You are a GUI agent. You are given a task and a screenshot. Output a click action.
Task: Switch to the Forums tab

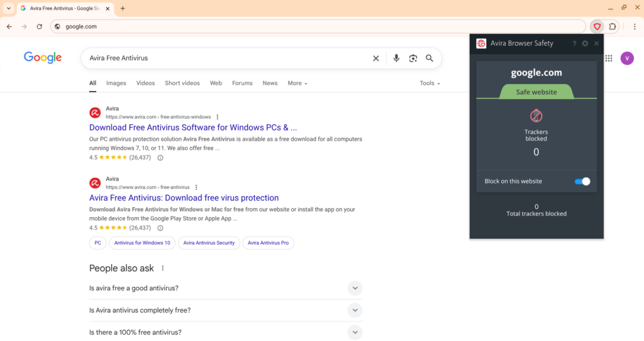242,84
